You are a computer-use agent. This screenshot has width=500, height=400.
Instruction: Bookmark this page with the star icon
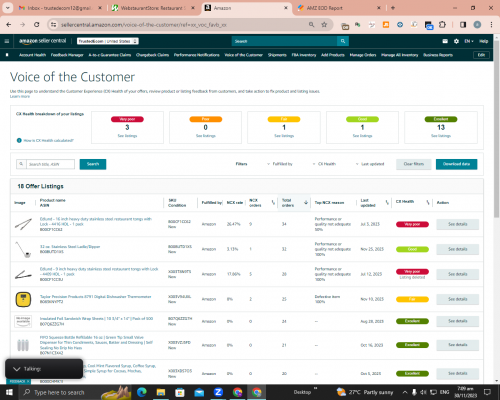[324, 25]
